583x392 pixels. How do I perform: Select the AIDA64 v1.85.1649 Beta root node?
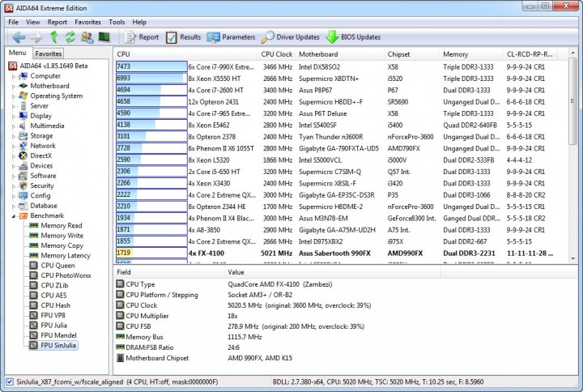49,66
